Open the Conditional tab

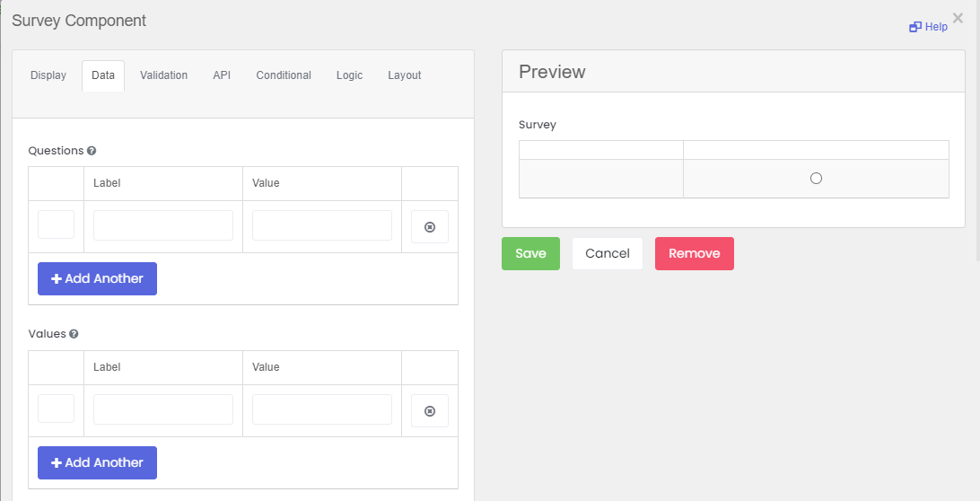[284, 75]
